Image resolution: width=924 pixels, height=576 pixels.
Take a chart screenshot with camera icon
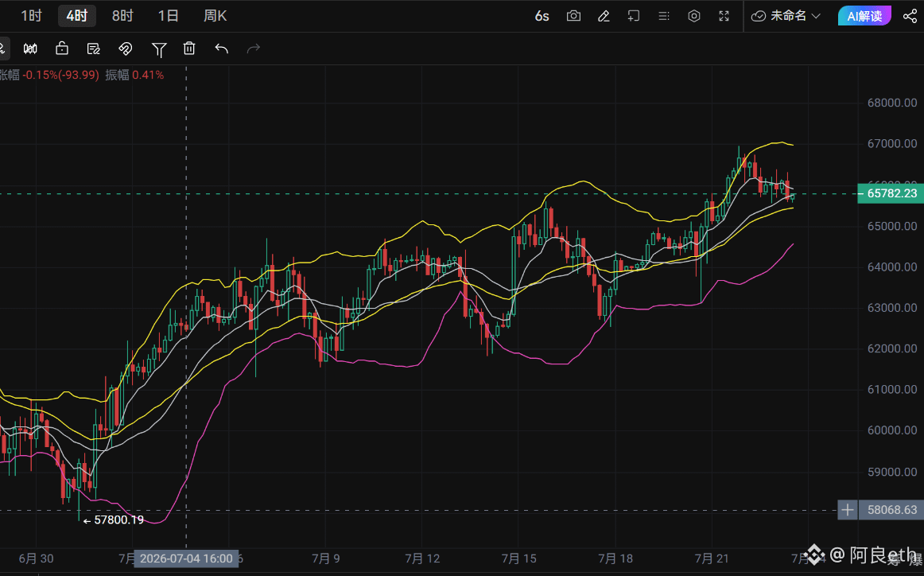(573, 16)
